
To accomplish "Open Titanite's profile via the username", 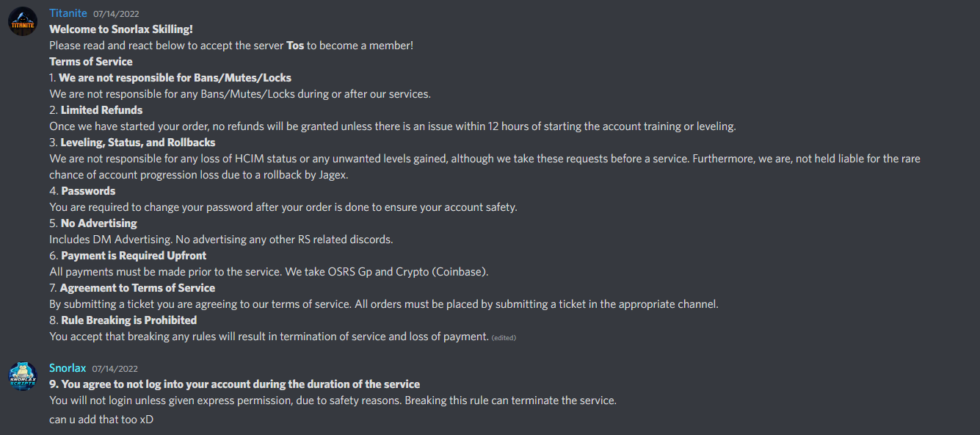I will click(68, 13).
